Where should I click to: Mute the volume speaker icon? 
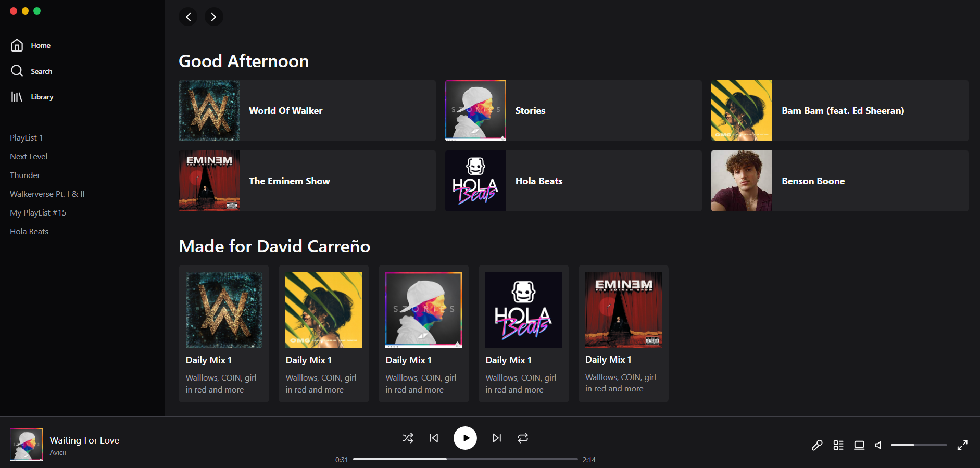878,445
